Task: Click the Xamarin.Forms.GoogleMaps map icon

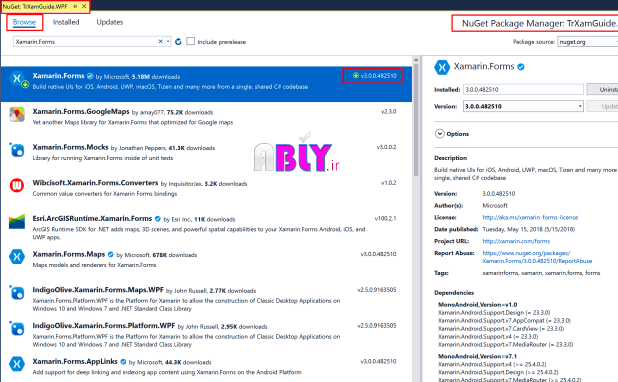Action: pyautogui.click(x=17, y=115)
